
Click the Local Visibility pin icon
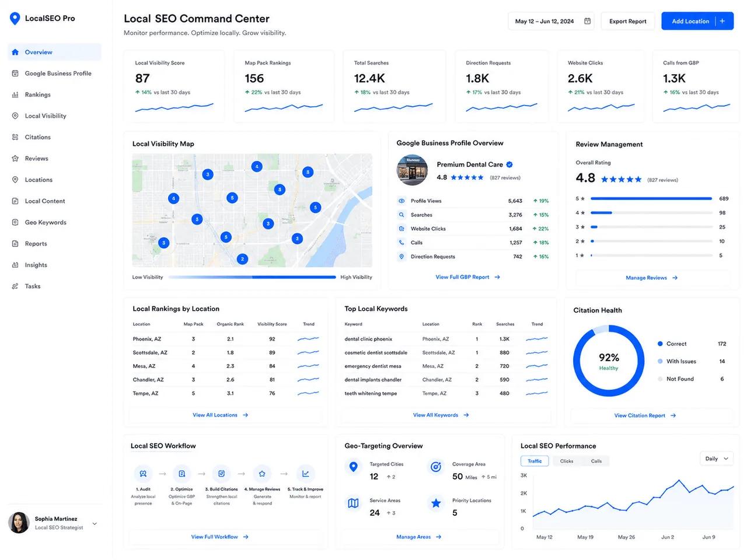pyautogui.click(x=15, y=116)
